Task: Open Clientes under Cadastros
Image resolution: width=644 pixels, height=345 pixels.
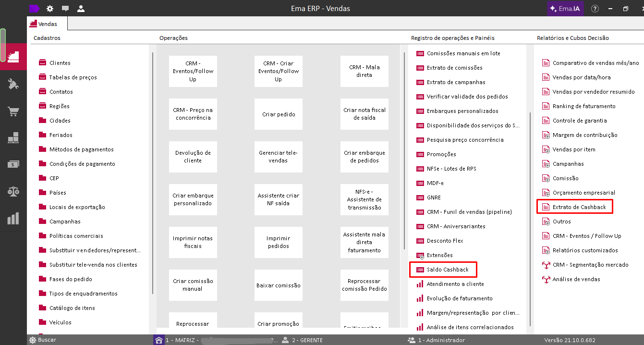Action: 60,63
